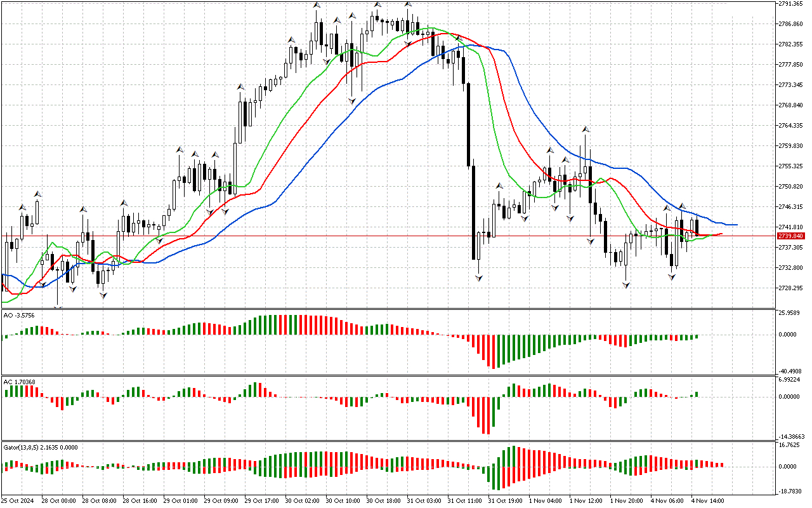812x508 pixels.
Task: Click the 28 Oct 08:00 time label
Action: coord(100,501)
